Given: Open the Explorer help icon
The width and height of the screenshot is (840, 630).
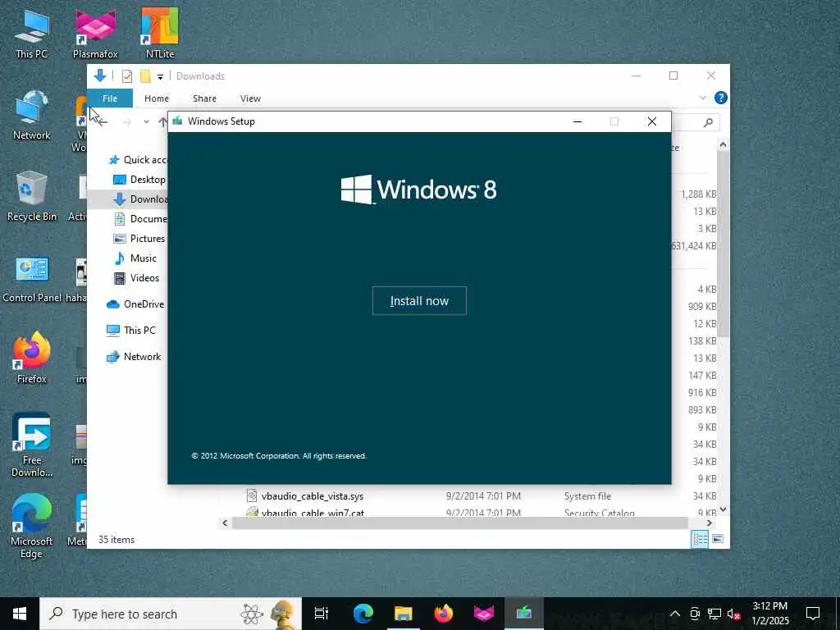Looking at the screenshot, I should 720,98.
